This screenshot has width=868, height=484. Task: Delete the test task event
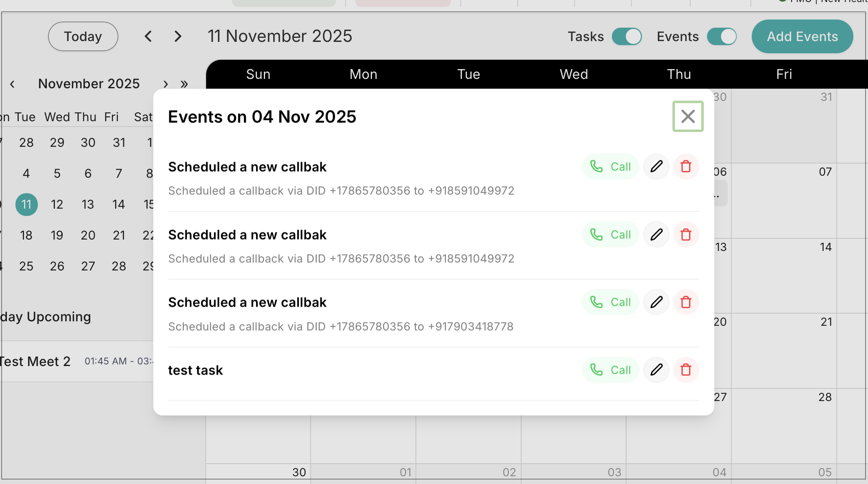tap(686, 370)
